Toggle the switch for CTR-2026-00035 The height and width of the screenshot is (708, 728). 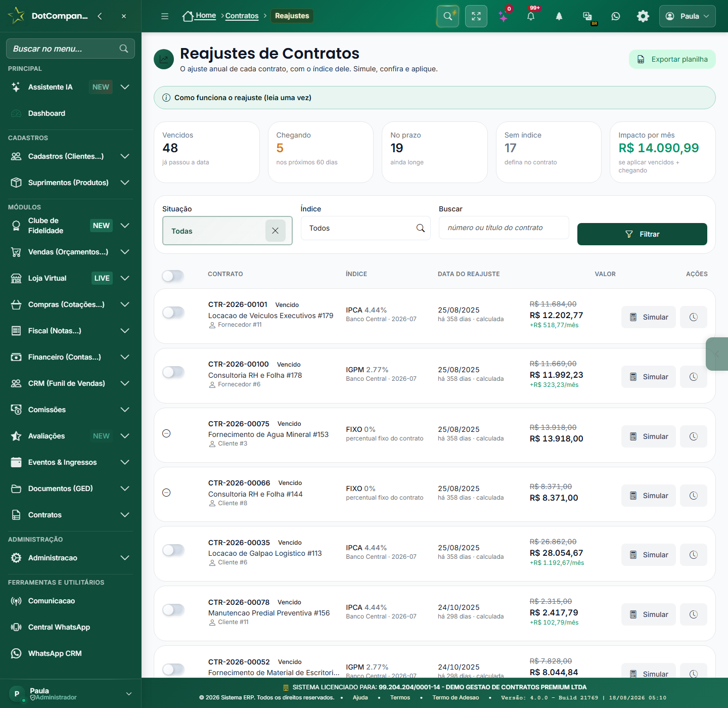[x=173, y=550]
